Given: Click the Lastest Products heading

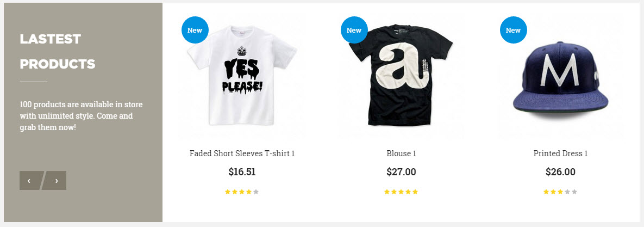Looking at the screenshot, I should (x=58, y=51).
